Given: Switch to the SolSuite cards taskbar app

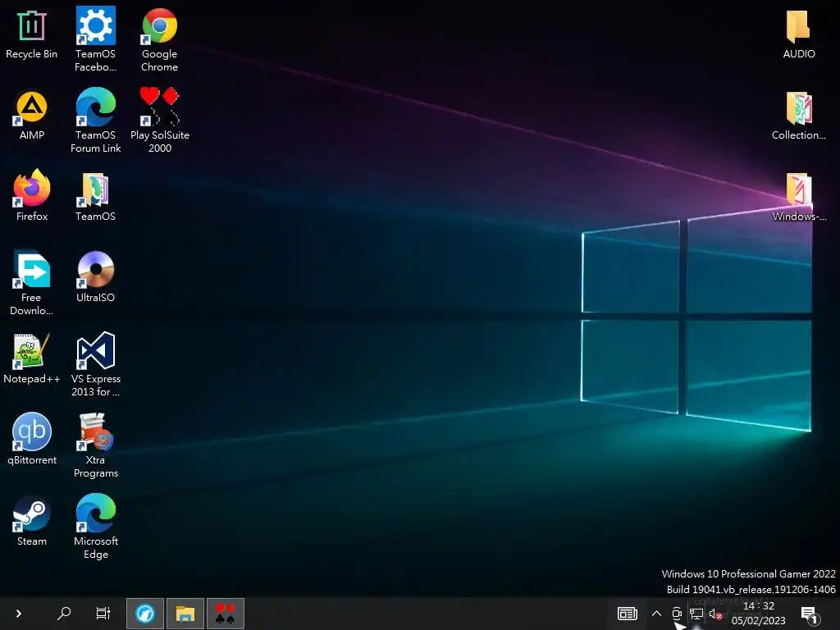Looking at the screenshot, I should [226, 614].
